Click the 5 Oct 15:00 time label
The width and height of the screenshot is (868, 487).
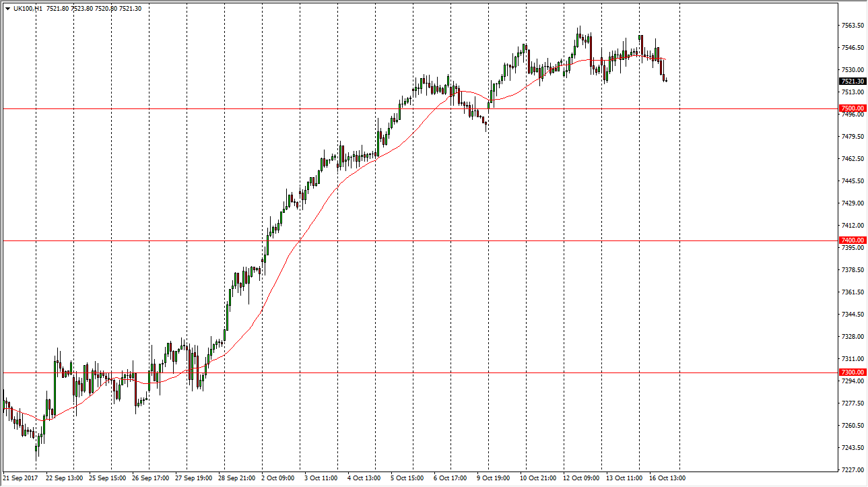(x=407, y=478)
